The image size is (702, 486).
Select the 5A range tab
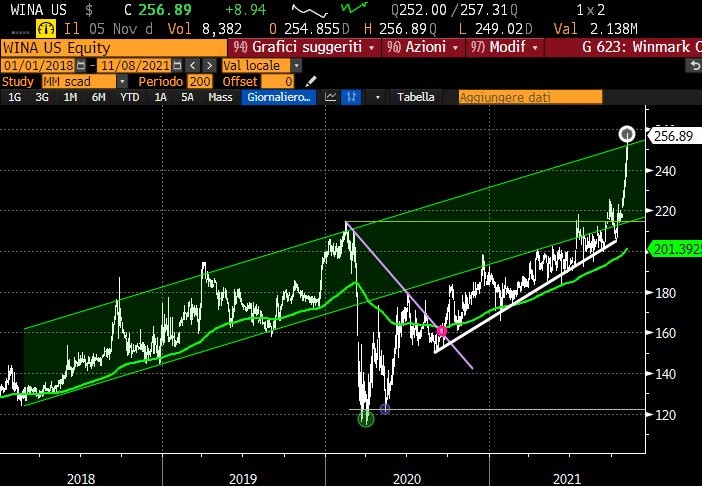coord(187,97)
